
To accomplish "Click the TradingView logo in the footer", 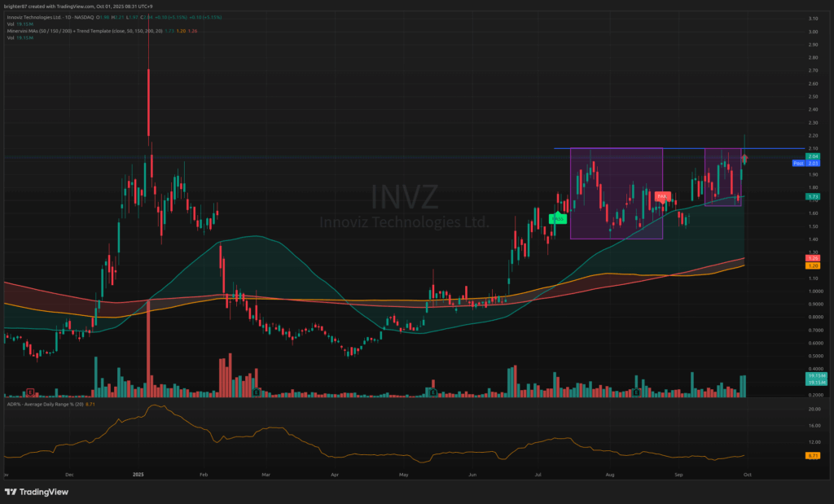I will (37, 492).
